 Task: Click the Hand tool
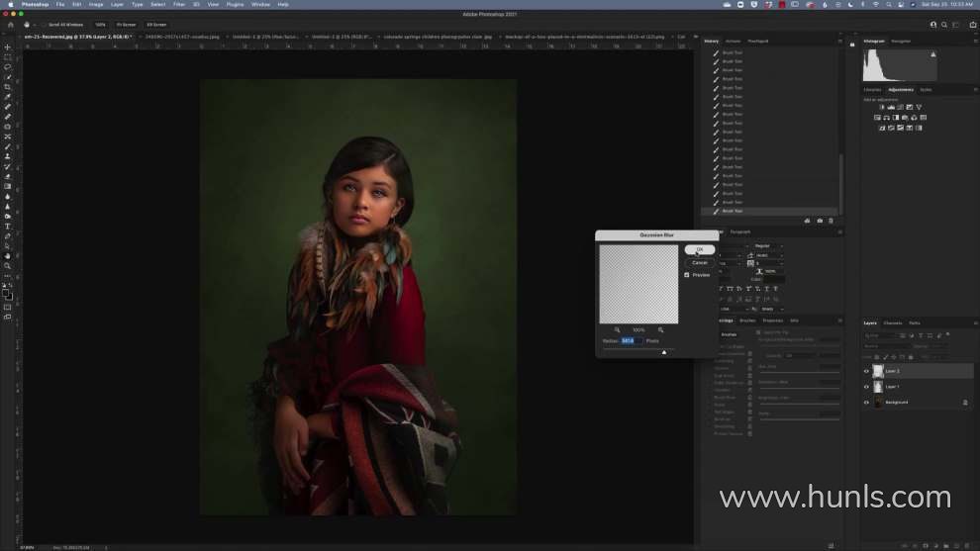click(x=8, y=256)
